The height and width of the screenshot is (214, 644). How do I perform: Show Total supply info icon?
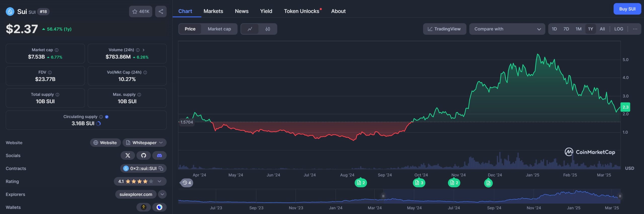pos(57,95)
